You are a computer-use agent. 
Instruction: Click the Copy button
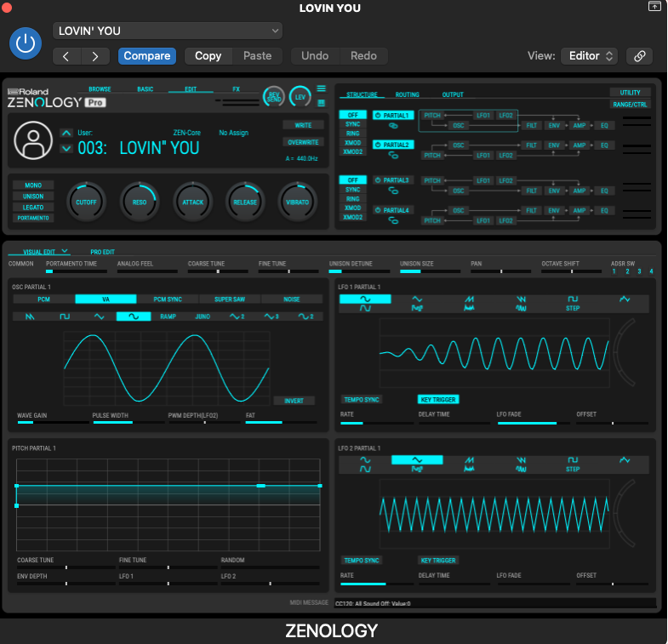[x=208, y=56]
